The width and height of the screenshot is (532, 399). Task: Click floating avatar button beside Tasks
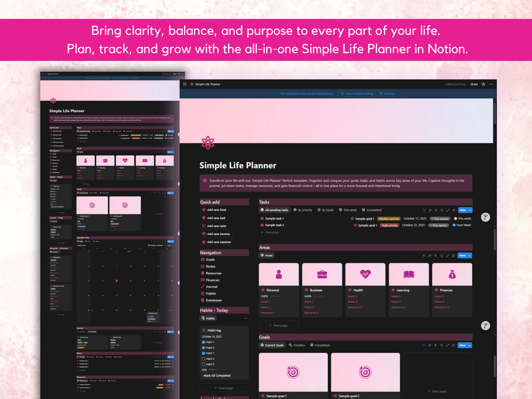click(485, 217)
